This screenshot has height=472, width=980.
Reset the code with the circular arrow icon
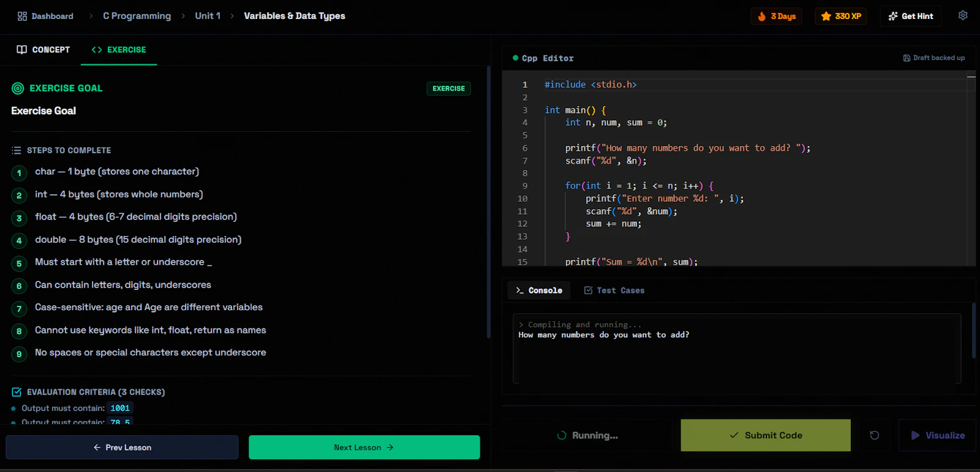(x=875, y=435)
